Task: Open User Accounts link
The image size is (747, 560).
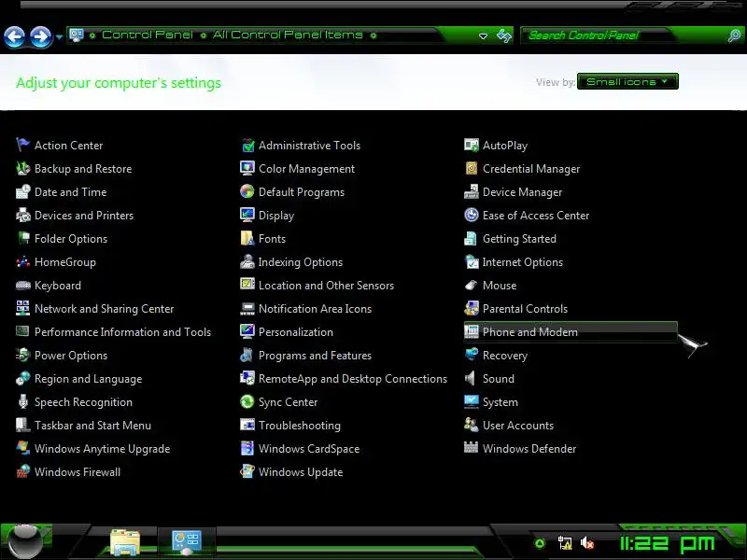Action: [x=518, y=426]
